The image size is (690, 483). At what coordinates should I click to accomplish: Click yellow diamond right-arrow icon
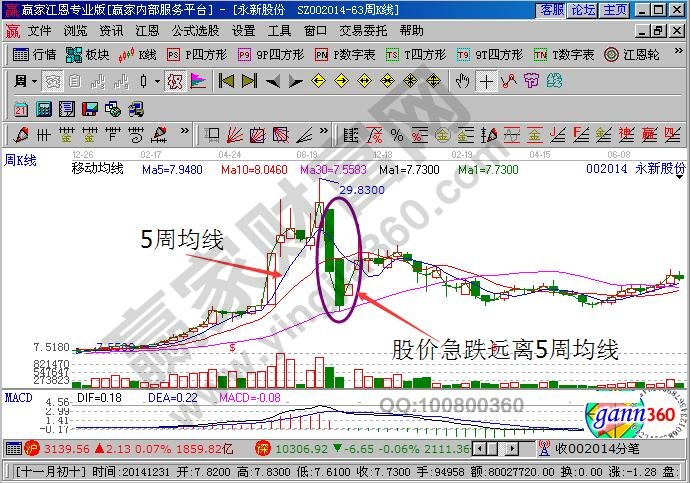pyautogui.click(x=341, y=81)
